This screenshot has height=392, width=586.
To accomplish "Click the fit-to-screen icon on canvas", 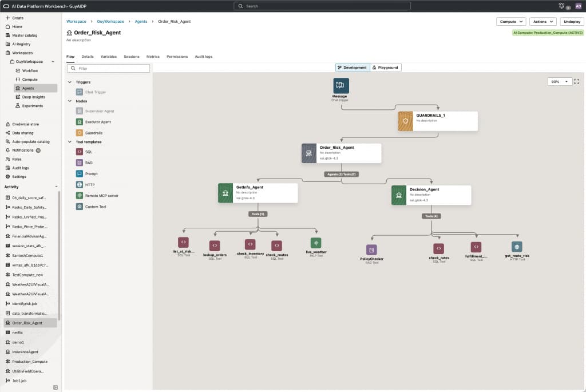I will click(x=577, y=81).
